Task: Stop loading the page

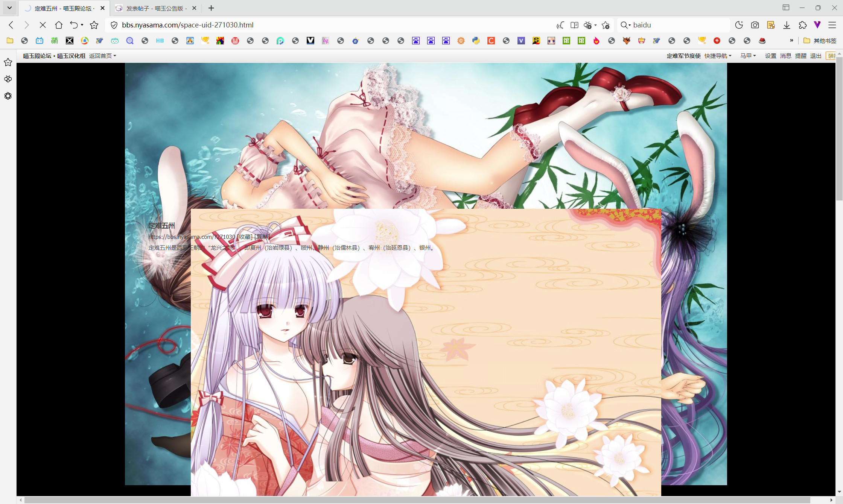Action: click(43, 25)
